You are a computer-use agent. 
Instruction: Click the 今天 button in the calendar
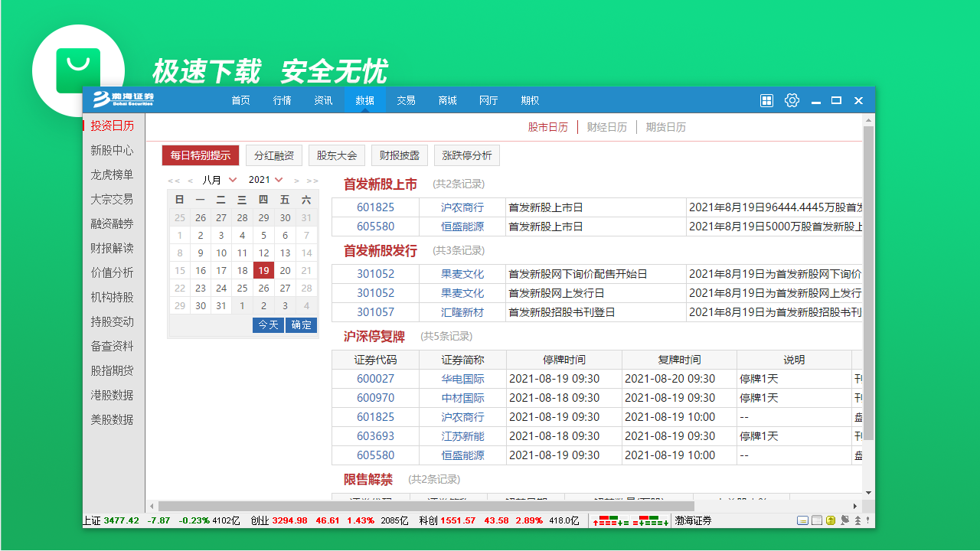click(267, 324)
